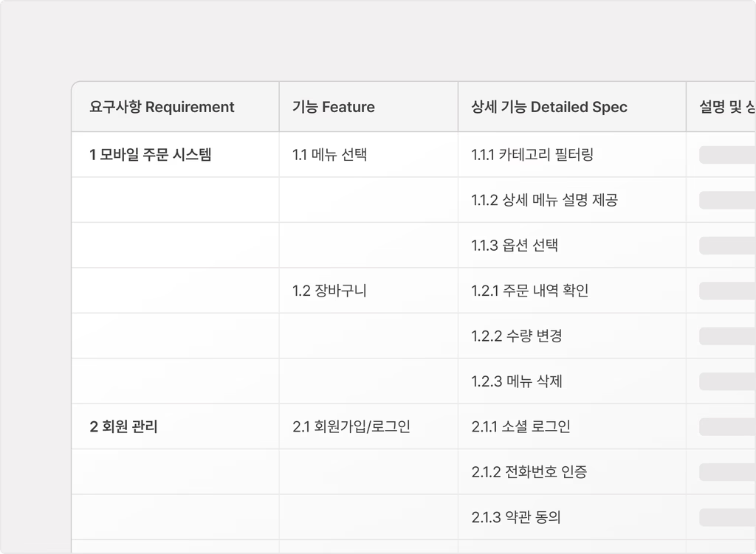Select the 1.2 장바구니 cell
The image size is (756, 554).
[x=368, y=291]
